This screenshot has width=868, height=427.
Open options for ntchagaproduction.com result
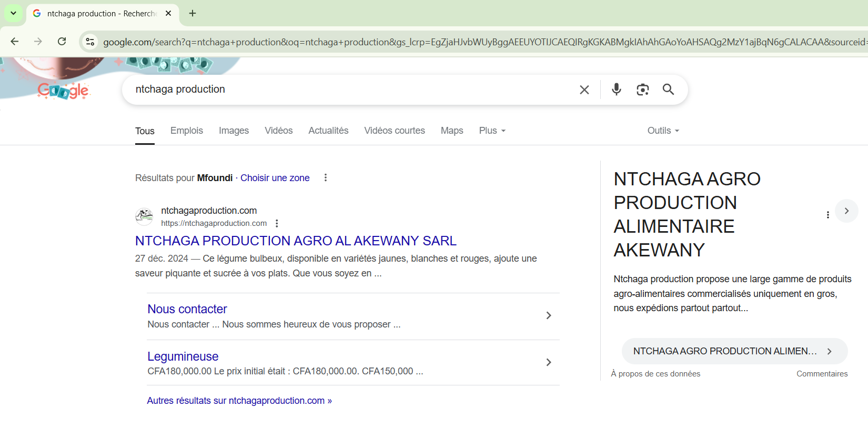point(277,223)
